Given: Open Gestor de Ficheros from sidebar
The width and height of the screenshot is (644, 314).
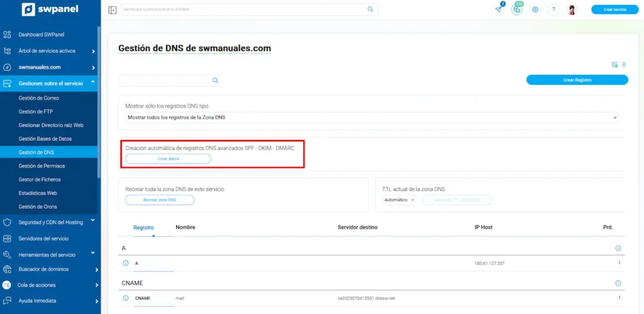Looking at the screenshot, I should [x=41, y=180].
